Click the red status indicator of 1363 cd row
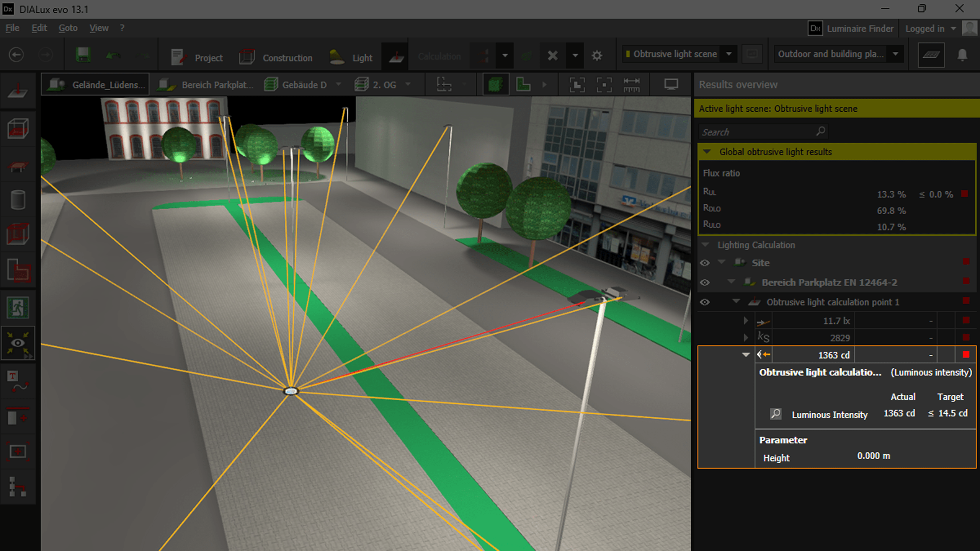Image resolution: width=980 pixels, height=551 pixels. click(x=965, y=355)
